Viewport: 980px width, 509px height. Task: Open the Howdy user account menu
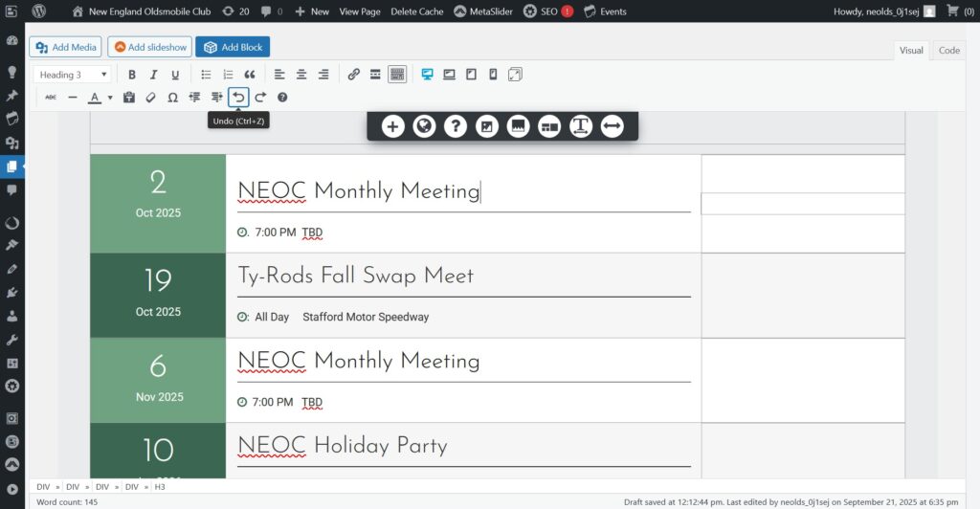(882, 11)
